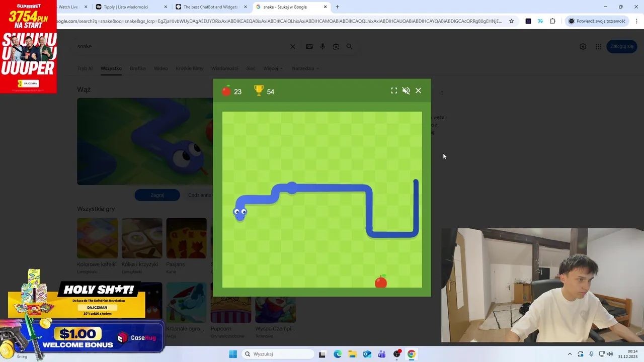
Task: Switch to the Tryb AI tab
Action: [85, 68]
